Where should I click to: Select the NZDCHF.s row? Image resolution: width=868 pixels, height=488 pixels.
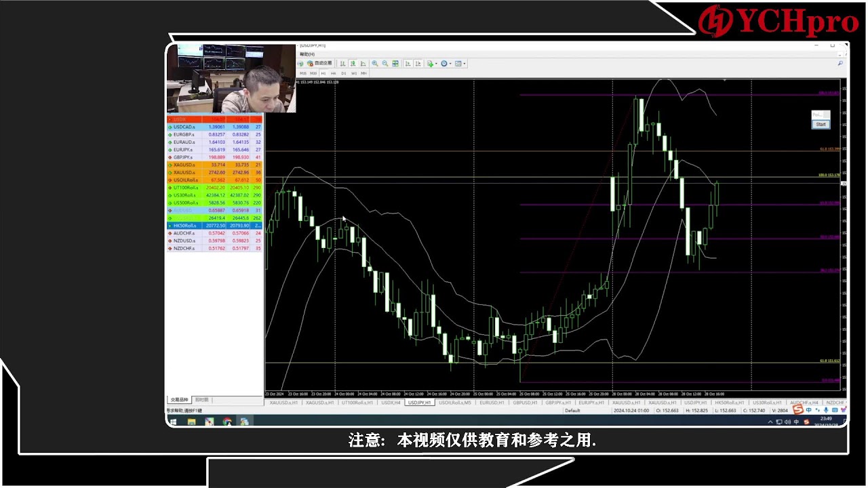coord(214,248)
